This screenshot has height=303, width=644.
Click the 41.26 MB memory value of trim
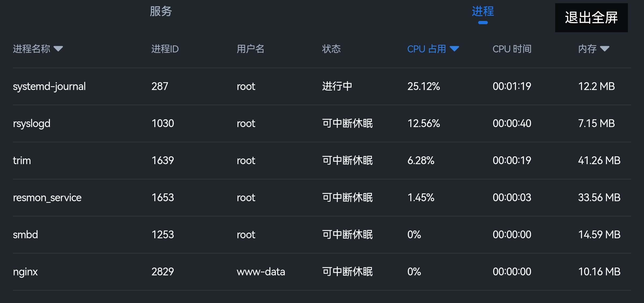point(599,160)
